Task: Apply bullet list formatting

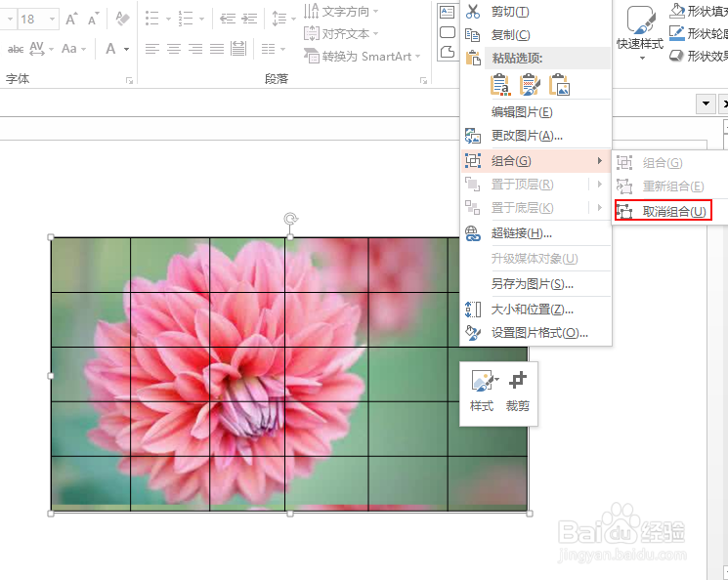Action: (x=151, y=19)
